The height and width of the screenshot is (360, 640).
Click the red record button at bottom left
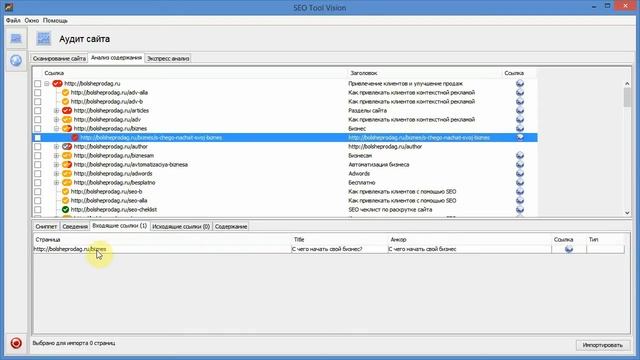point(16,343)
